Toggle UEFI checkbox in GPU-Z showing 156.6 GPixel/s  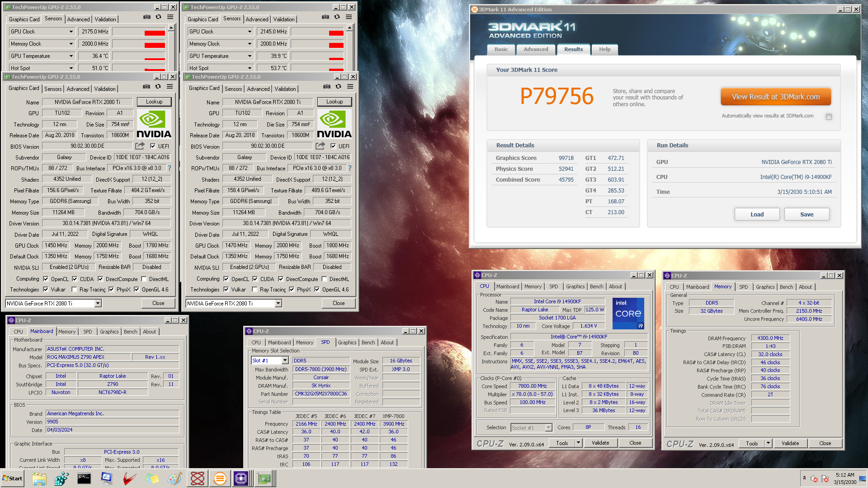[x=153, y=146]
